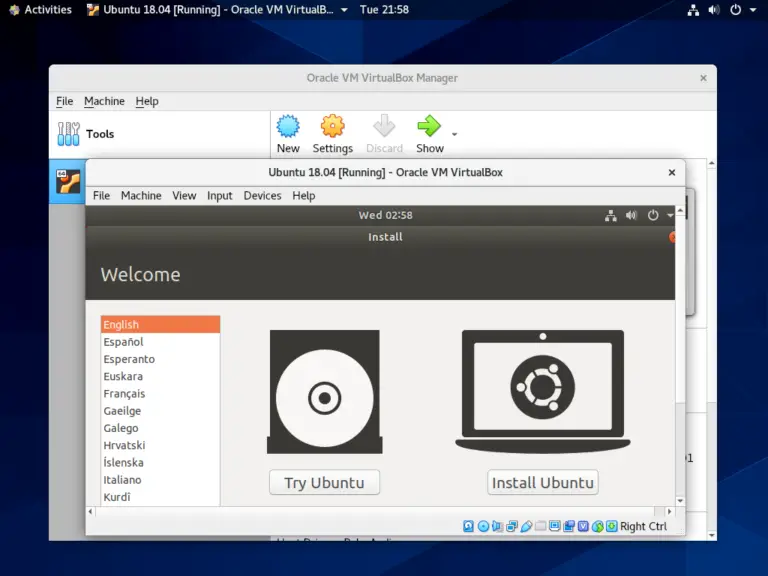
Task: Click VM vertical scrollbar up arrow
Action: coord(680,211)
